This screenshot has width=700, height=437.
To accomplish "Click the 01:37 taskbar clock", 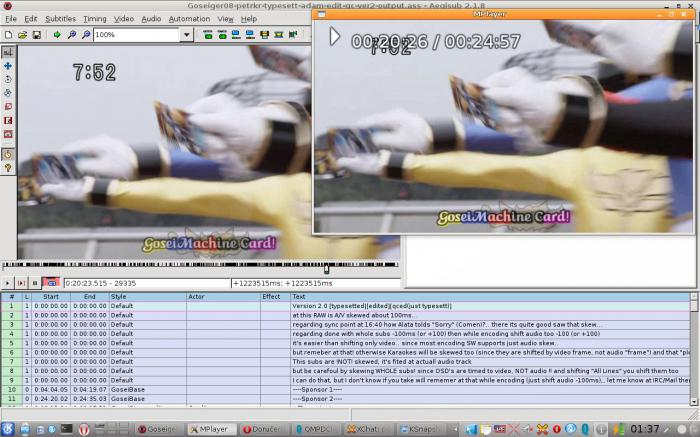I will click(644, 429).
